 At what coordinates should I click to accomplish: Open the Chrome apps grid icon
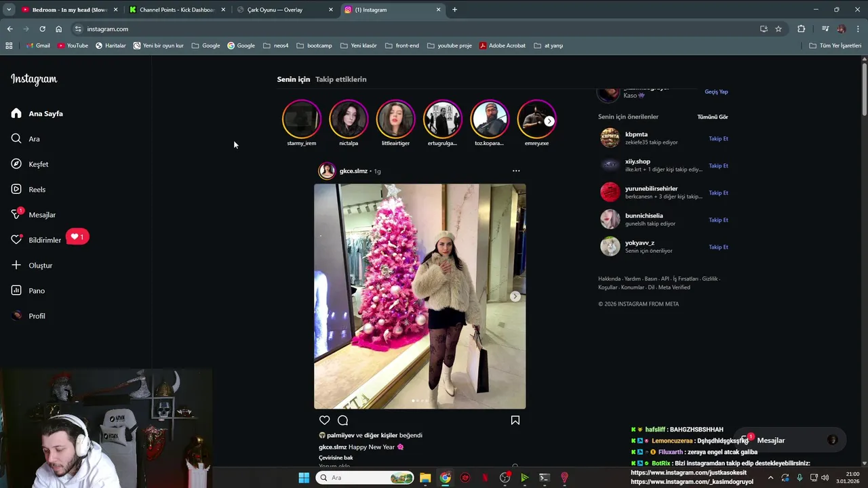coord(9,45)
